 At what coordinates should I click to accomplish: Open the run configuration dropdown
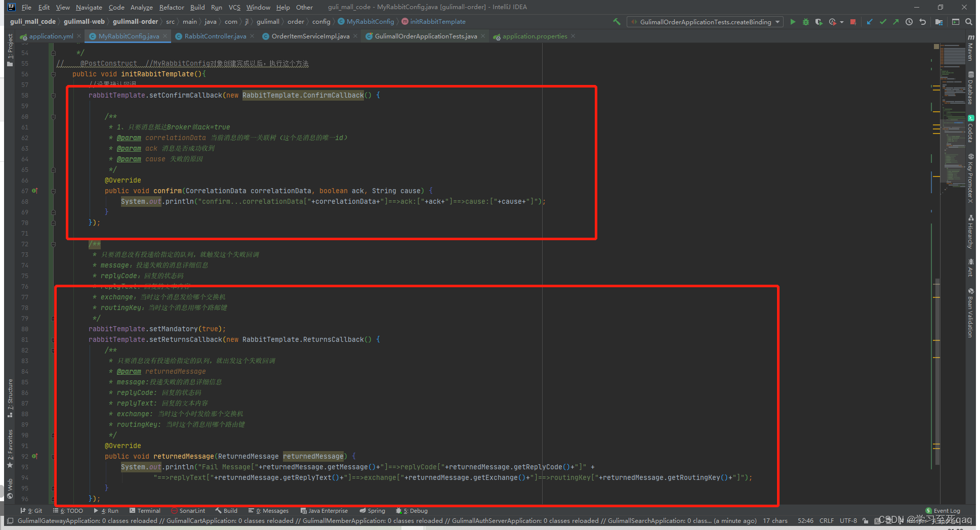[705, 22]
